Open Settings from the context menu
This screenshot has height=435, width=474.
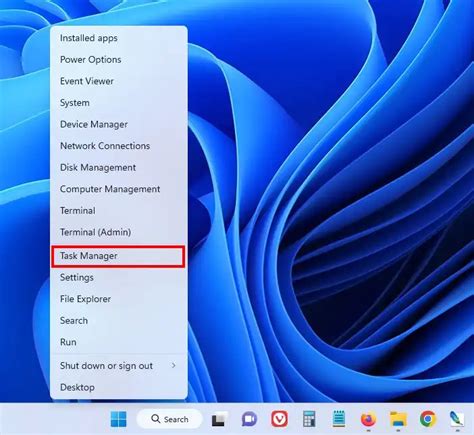pos(119,277)
